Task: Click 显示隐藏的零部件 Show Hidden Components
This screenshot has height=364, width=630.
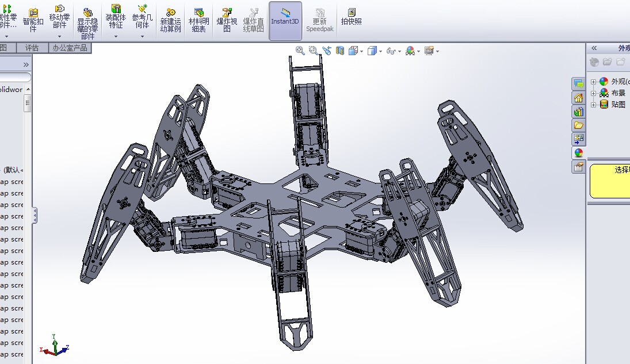Action: [87, 24]
